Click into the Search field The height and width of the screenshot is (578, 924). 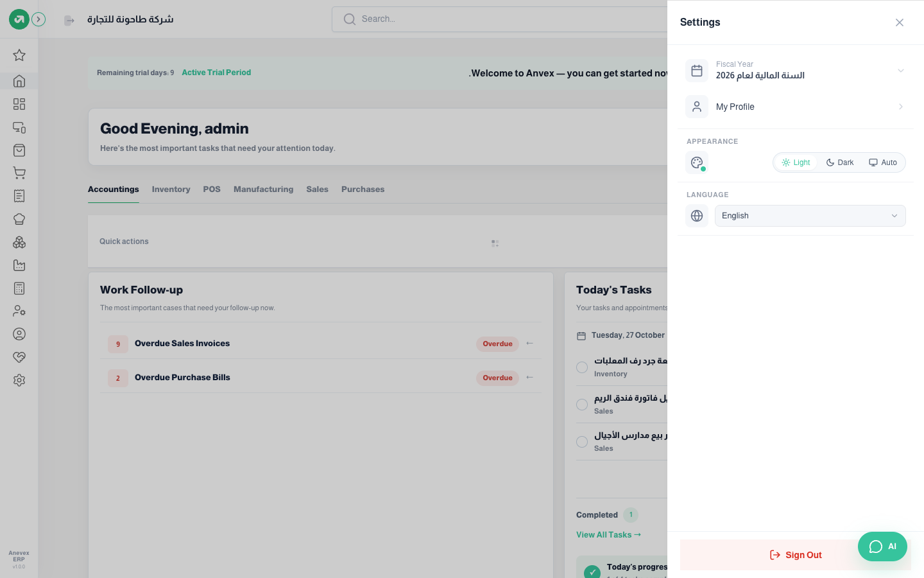pyautogui.click(x=501, y=19)
